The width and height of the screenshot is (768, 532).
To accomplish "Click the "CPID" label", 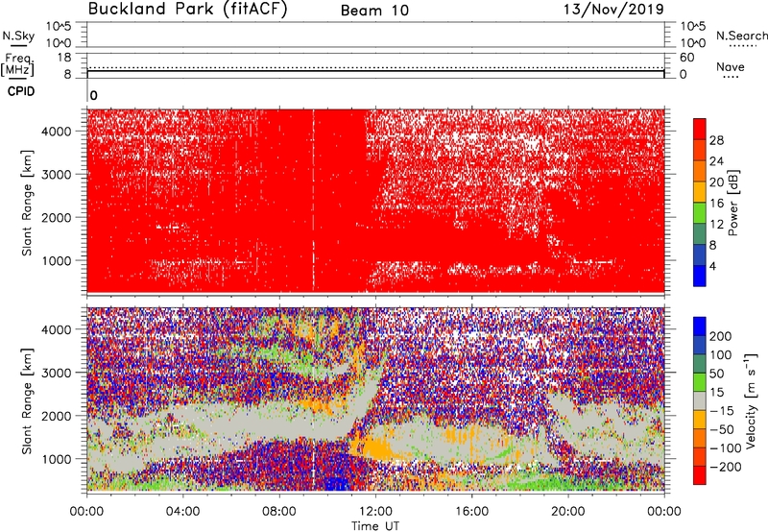I will click(21, 91).
